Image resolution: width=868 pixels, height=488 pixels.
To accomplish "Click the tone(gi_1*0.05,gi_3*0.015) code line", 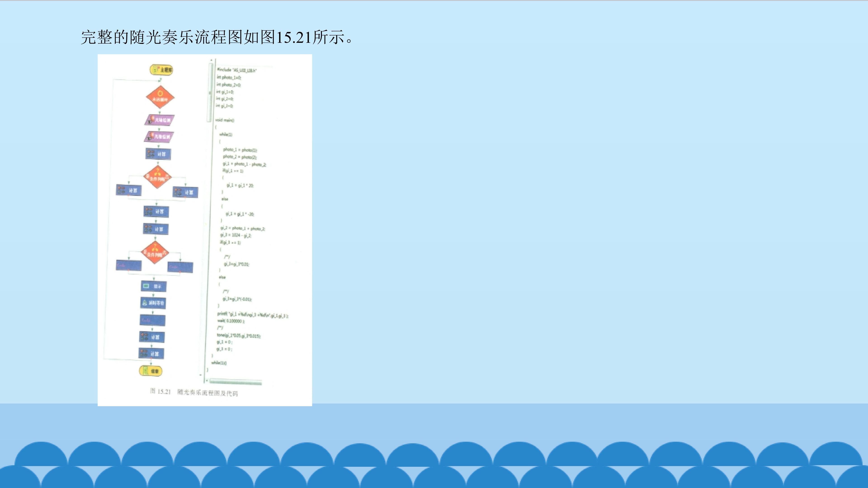I will [239, 335].
